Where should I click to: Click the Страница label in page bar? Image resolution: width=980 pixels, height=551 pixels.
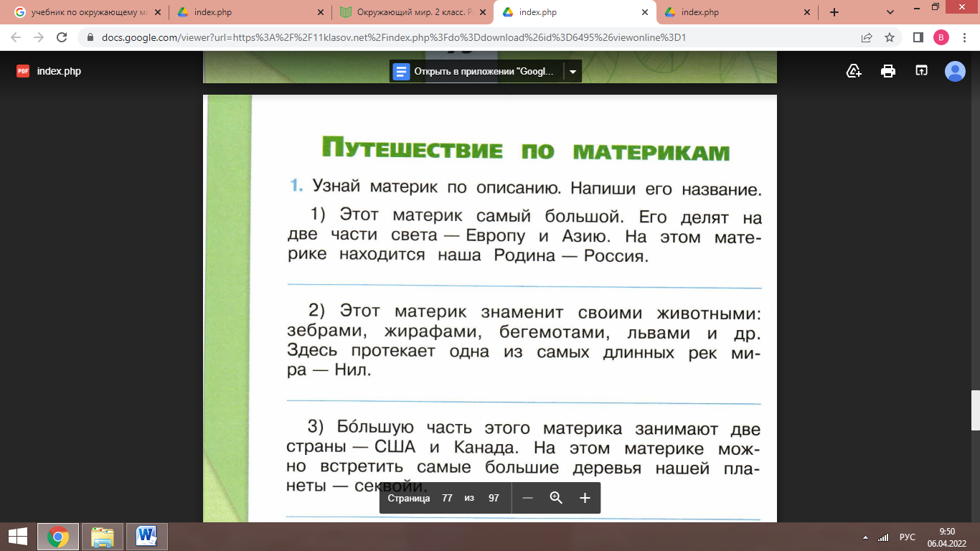tap(409, 498)
